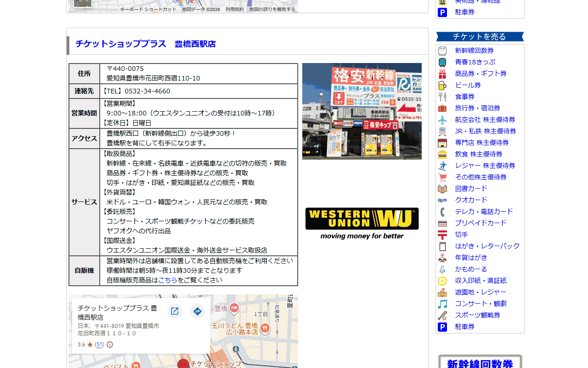Viewport: 588px width, 368px height.
Task: Open the こちら vending machine products link
Action: [168, 280]
